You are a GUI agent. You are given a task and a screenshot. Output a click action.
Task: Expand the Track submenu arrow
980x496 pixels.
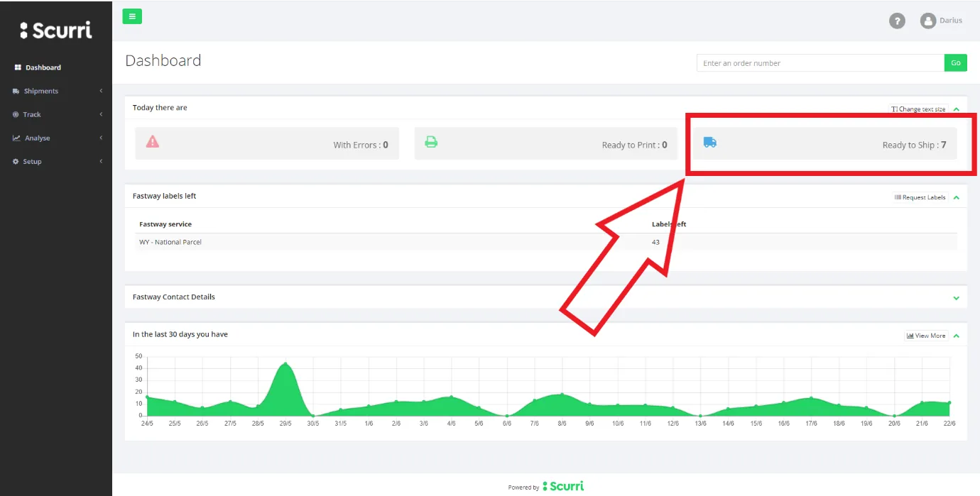click(x=102, y=114)
